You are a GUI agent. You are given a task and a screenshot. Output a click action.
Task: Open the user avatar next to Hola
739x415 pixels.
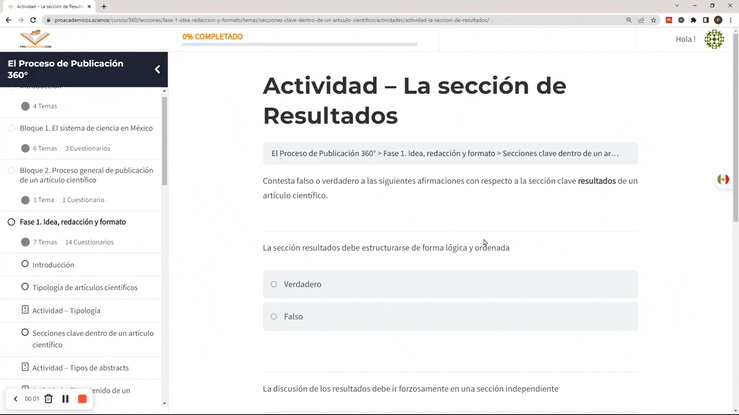(714, 39)
